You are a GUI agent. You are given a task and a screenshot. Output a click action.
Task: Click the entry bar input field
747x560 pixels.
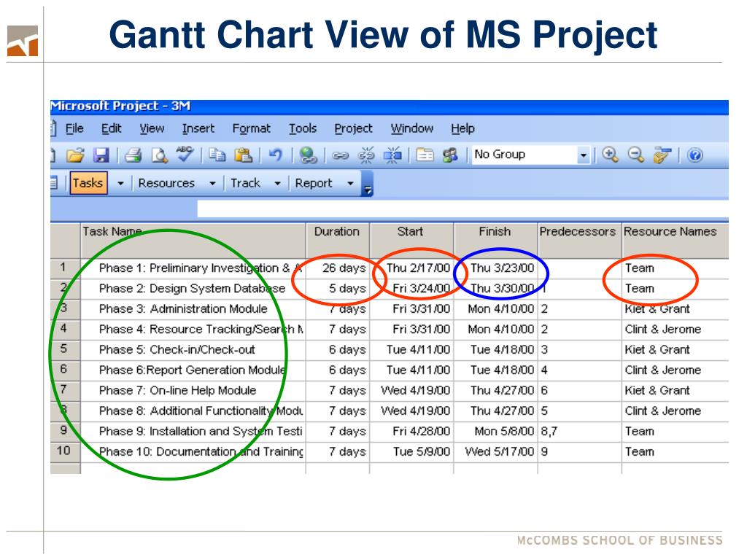pyautogui.click(x=462, y=209)
